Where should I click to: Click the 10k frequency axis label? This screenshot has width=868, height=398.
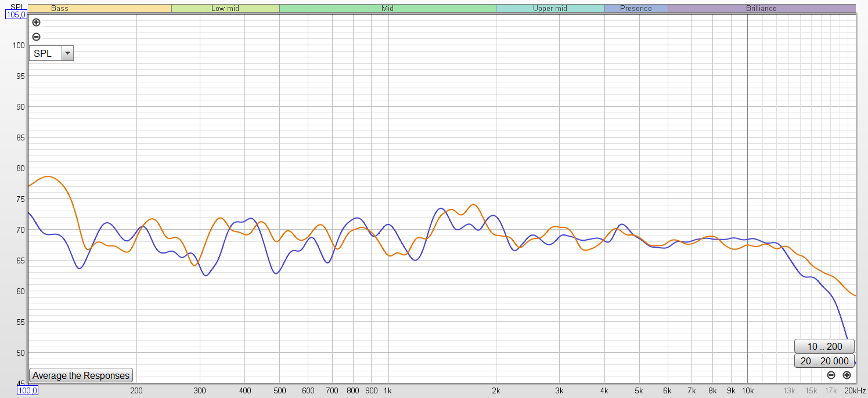tap(747, 390)
